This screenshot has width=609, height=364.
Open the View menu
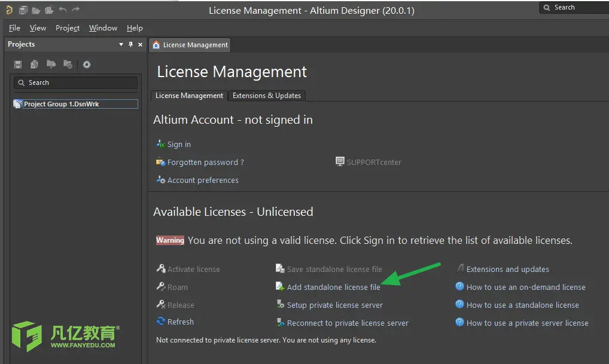tap(38, 28)
